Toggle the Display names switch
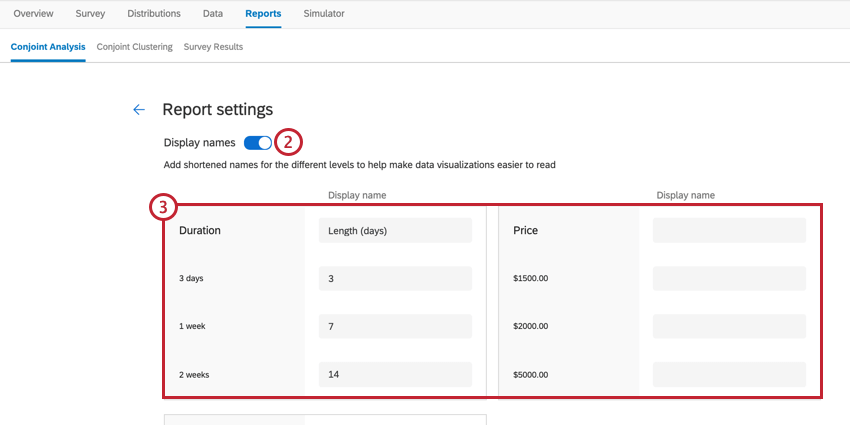 tap(257, 143)
